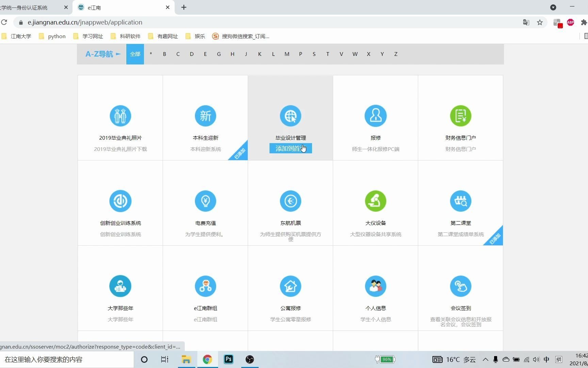Click the 96% battery indicator
Screen dimensions: 588x368
385,359
